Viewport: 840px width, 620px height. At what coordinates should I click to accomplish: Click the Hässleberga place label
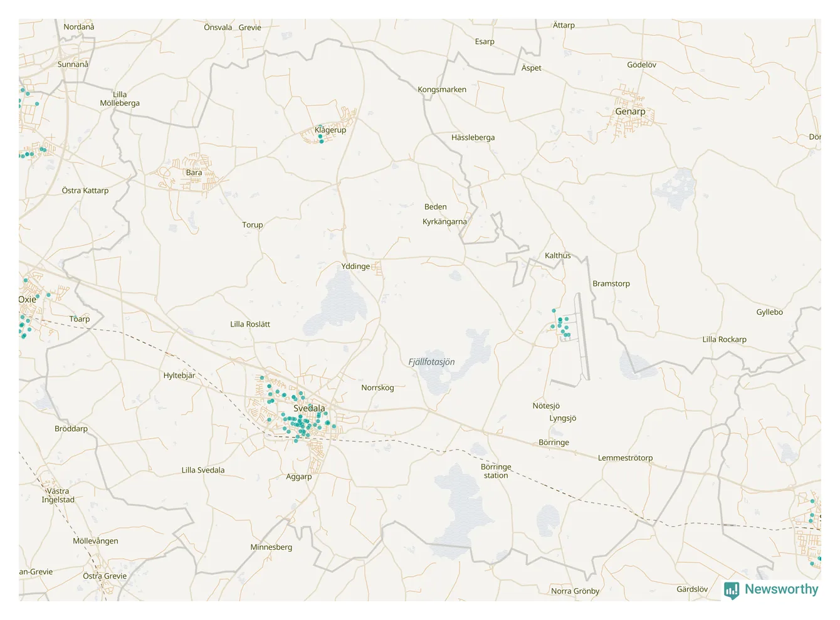point(473,137)
